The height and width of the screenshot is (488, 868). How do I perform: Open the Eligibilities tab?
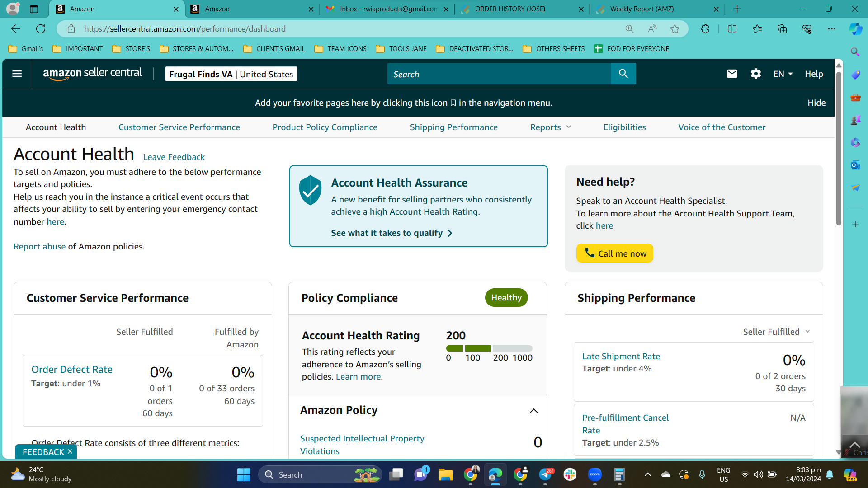624,127
